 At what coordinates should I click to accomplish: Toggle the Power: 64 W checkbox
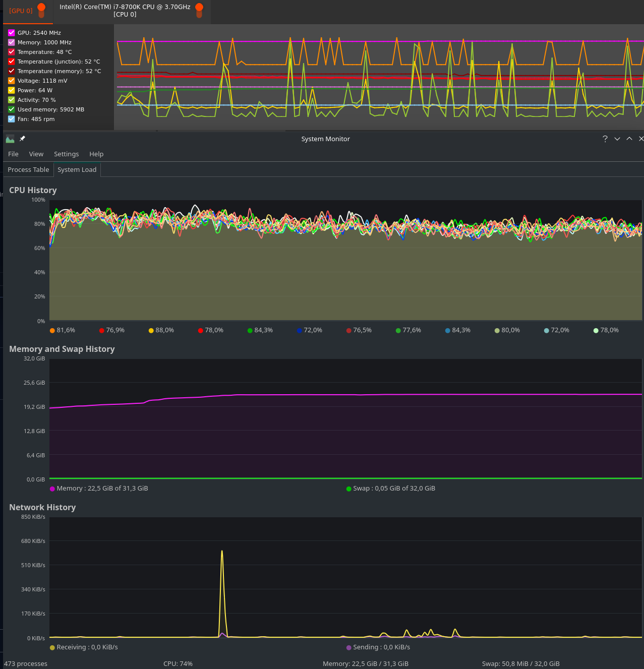(12, 90)
